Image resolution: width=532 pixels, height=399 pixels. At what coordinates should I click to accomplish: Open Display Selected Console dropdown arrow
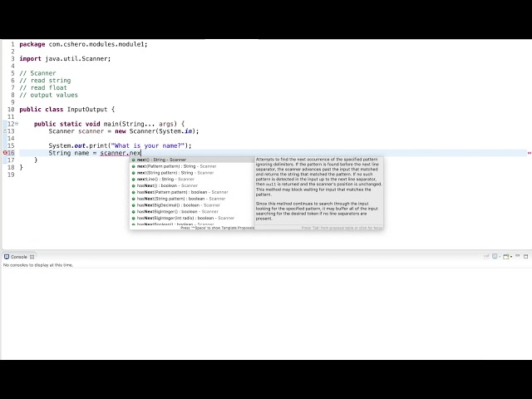pyautogui.click(x=500, y=257)
